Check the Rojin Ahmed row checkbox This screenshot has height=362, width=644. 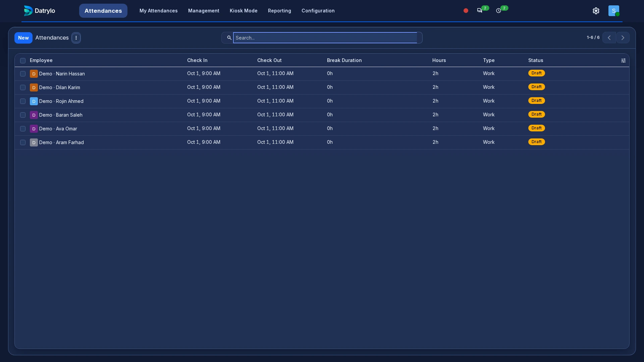[23, 101]
